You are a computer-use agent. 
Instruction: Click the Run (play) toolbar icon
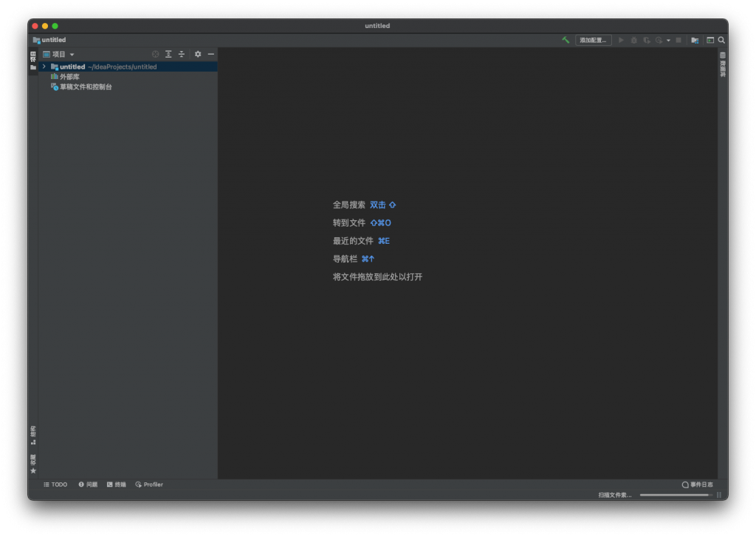(x=621, y=40)
